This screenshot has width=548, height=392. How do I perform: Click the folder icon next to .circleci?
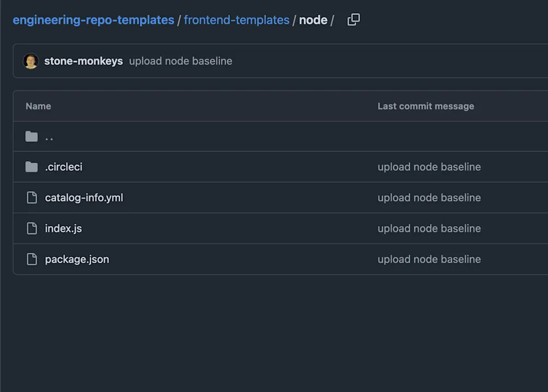[32, 167]
